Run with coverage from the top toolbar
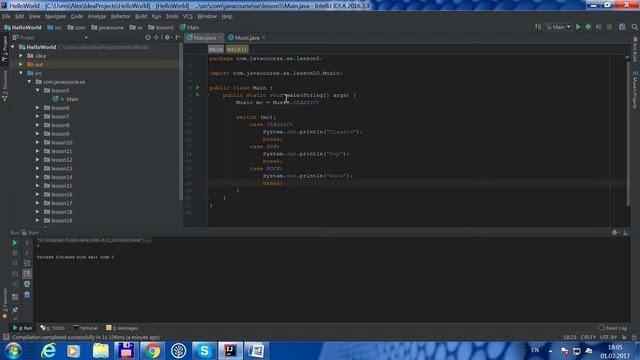 click(599, 27)
